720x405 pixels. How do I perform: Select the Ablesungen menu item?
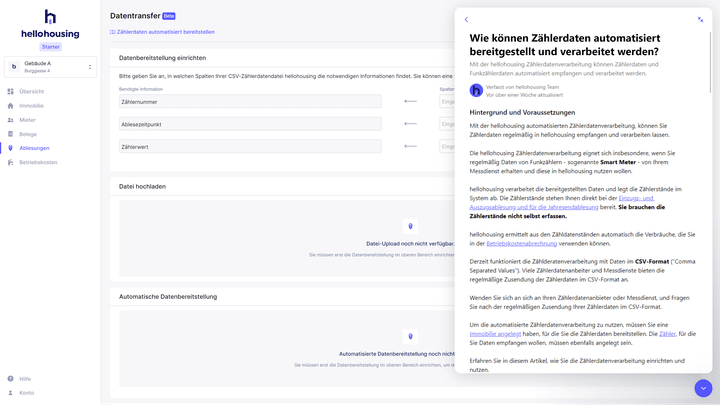click(x=34, y=148)
